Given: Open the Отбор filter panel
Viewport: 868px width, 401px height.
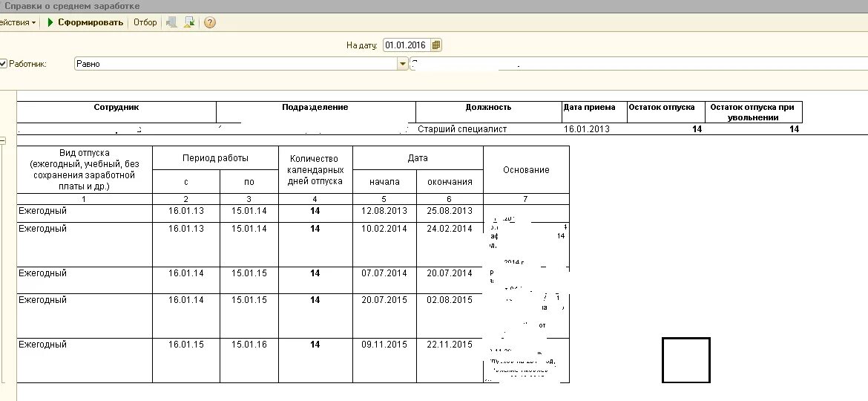Looking at the screenshot, I should (145, 23).
